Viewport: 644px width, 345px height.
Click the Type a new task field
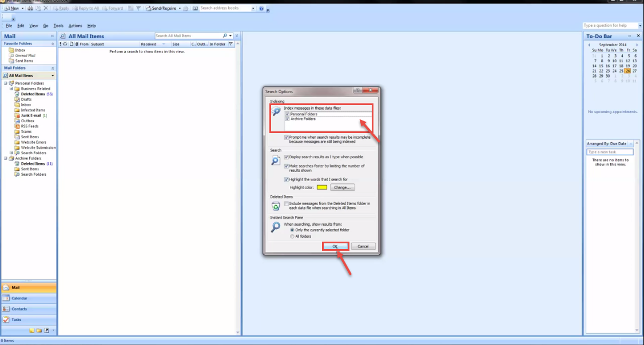[610, 152]
